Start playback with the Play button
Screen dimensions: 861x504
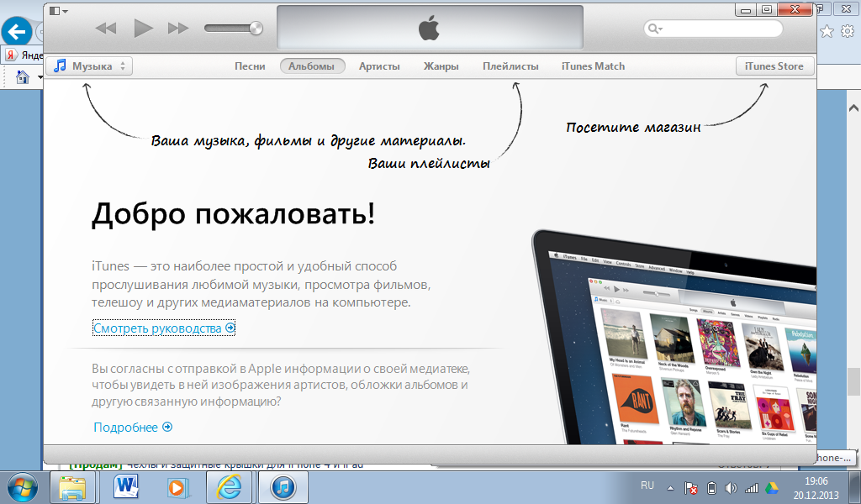(x=143, y=28)
